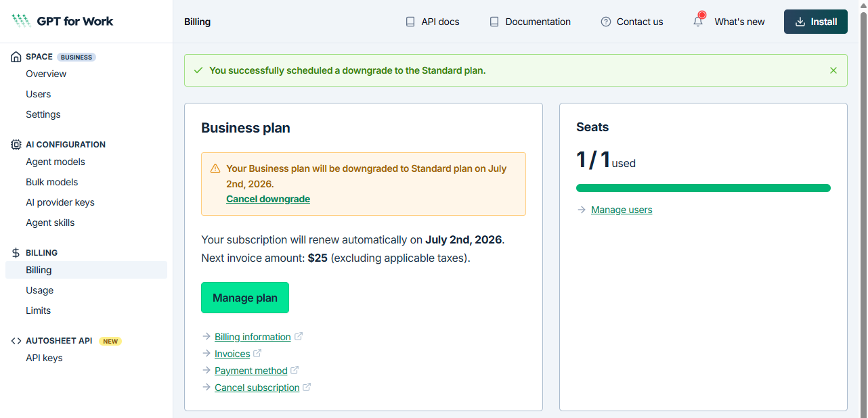The height and width of the screenshot is (418, 868).
Task: Click the Manage users link
Action: pyautogui.click(x=622, y=210)
